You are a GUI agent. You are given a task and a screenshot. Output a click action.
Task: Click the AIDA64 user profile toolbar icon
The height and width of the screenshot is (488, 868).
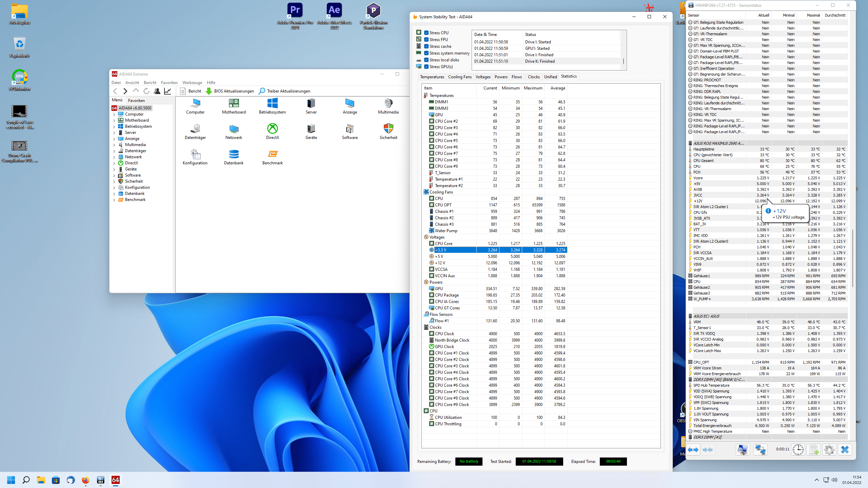point(157,91)
